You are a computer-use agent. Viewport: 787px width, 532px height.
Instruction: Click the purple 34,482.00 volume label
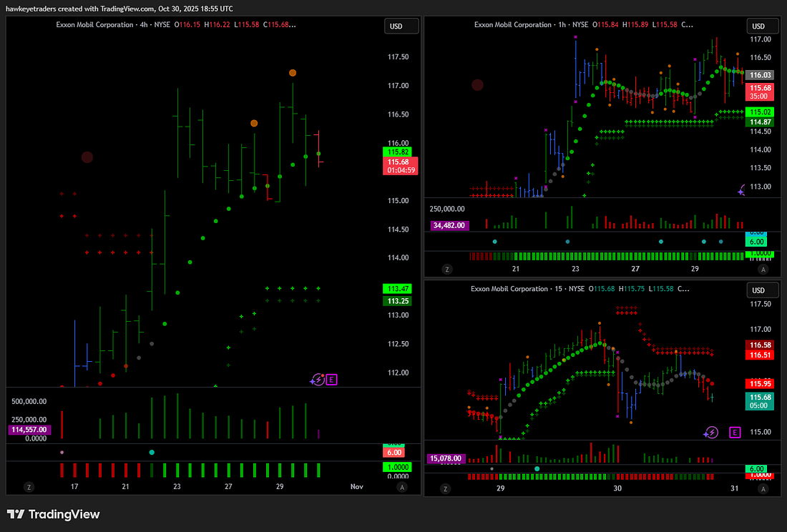tap(449, 226)
